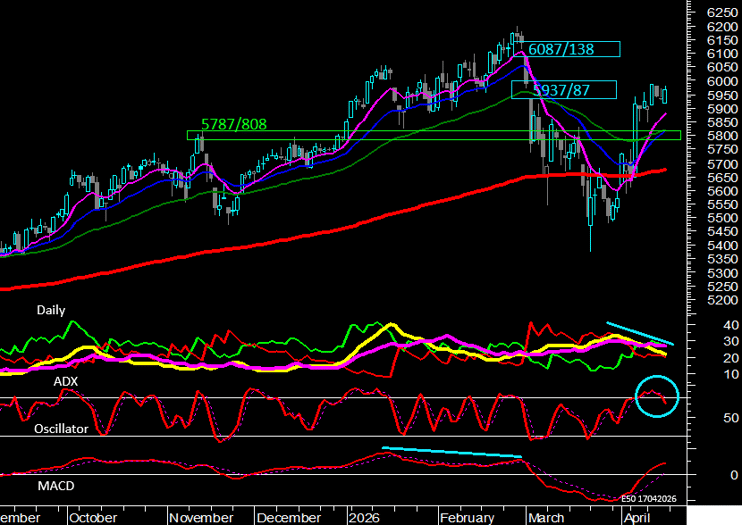Viewport: 742px width, 525px height.
Task: Click the 6000 price axis value
Action: (x=721, y=81)
